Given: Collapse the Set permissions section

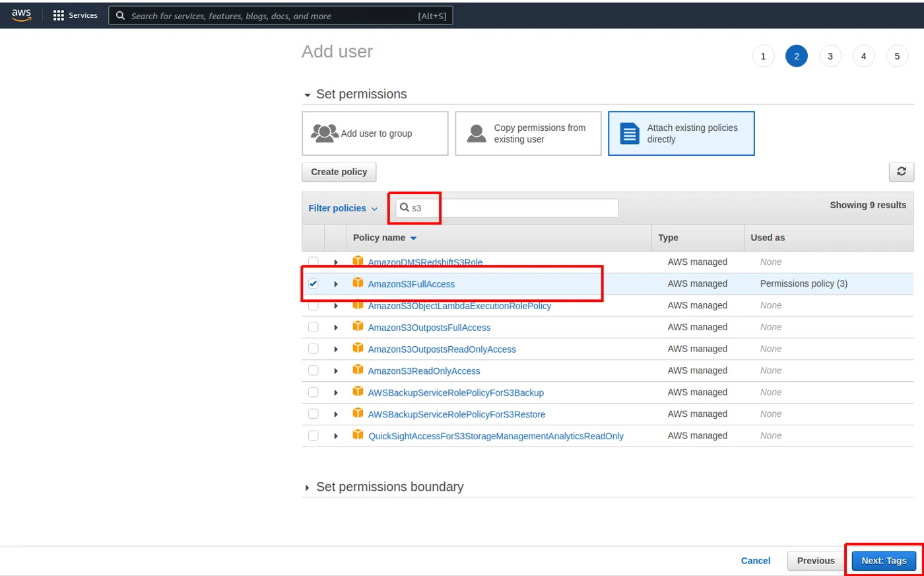Looking at the screenshot, I should tap(355, 94).
